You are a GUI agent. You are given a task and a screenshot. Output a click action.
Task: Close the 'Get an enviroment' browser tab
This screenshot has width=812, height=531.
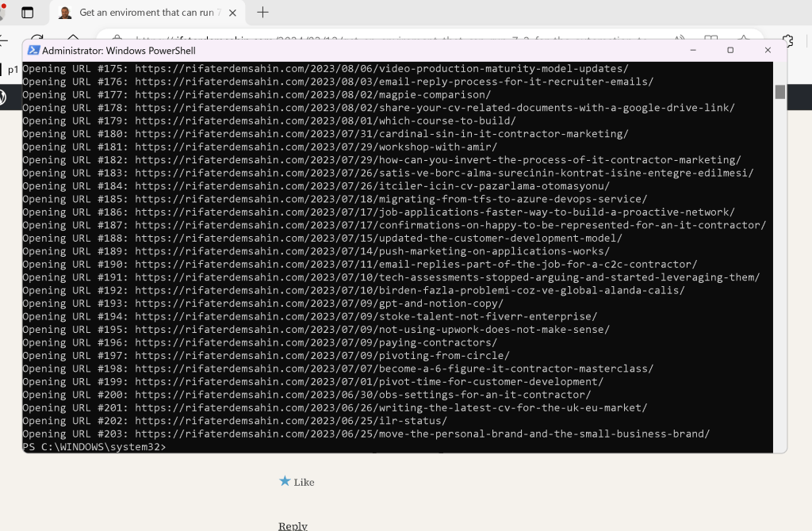232,13
